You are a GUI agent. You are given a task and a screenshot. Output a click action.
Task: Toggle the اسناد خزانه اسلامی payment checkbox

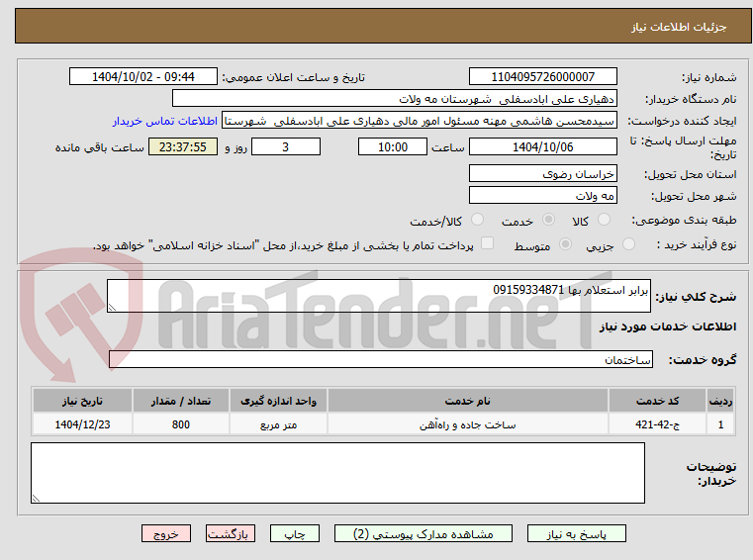487,243
